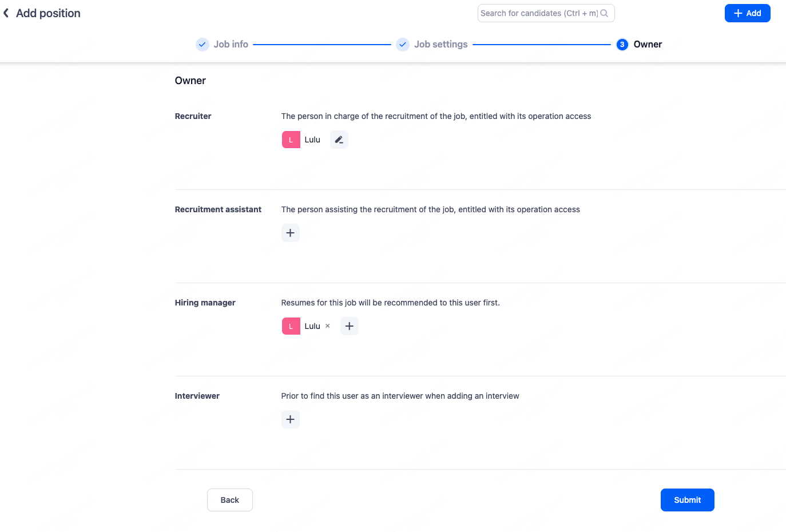This screenshot has height=532, width=786.
Task: Add another Hiring manager with plus icon
Action: (350, 326)
